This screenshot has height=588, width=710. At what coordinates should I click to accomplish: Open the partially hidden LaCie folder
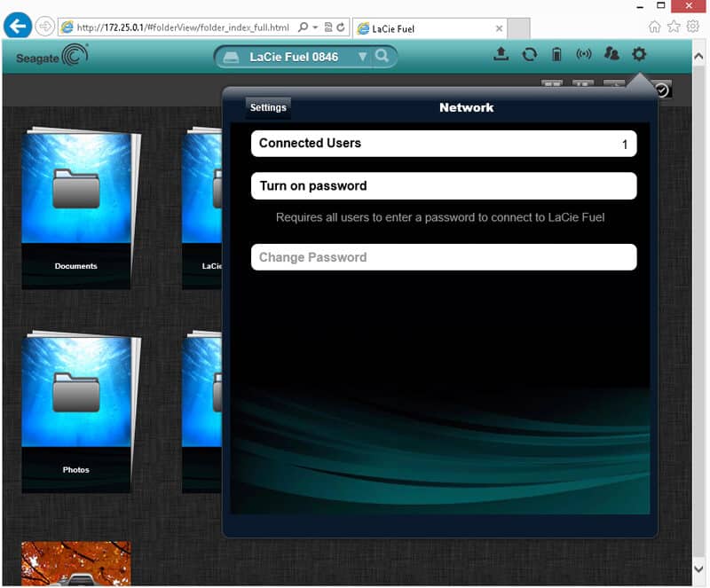[x=202, y=208]
